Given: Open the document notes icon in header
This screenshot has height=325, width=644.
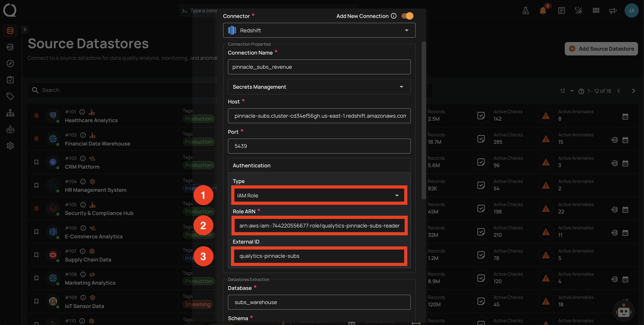Looking at the screenshot, I should click(x=562, y=10).
